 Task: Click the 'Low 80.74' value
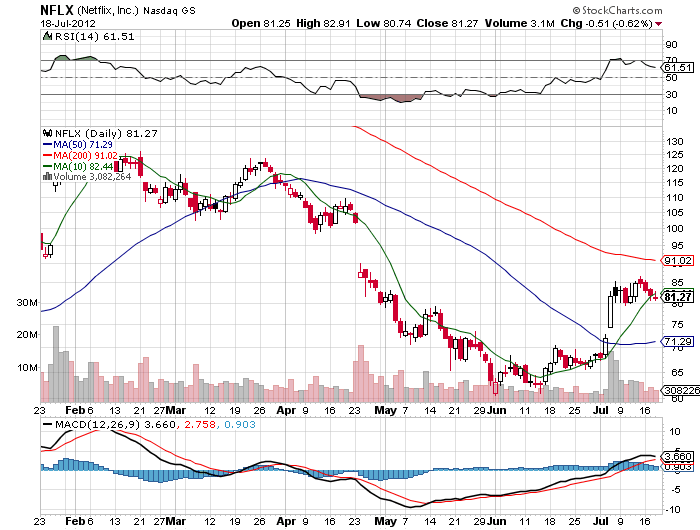(x=383, y=23)
